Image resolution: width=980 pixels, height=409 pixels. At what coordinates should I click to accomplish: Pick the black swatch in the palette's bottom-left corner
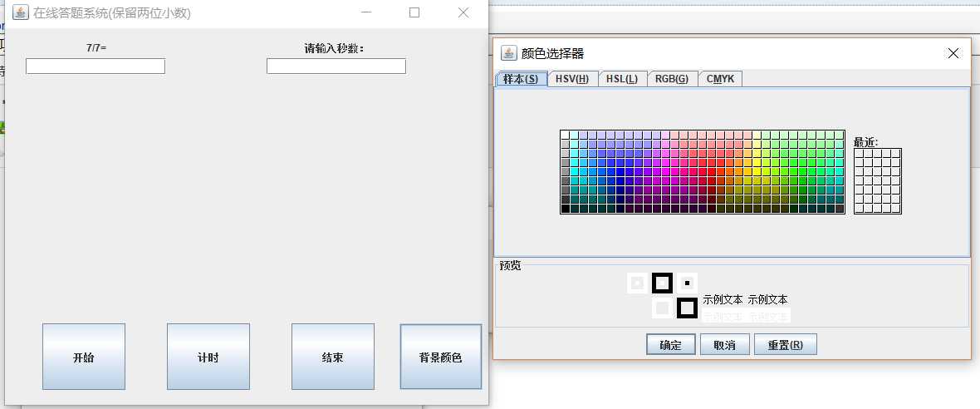(x=565, y=209)
